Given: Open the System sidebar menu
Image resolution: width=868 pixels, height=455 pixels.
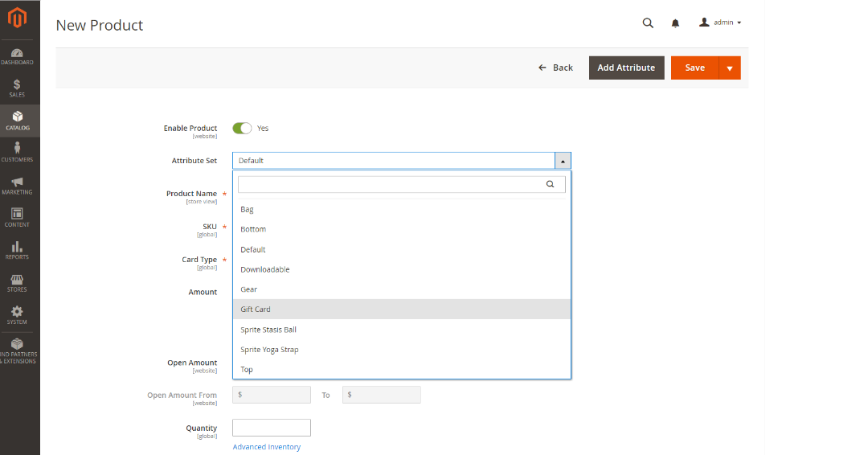Looking at the screenshot, I should coord(17,315).
